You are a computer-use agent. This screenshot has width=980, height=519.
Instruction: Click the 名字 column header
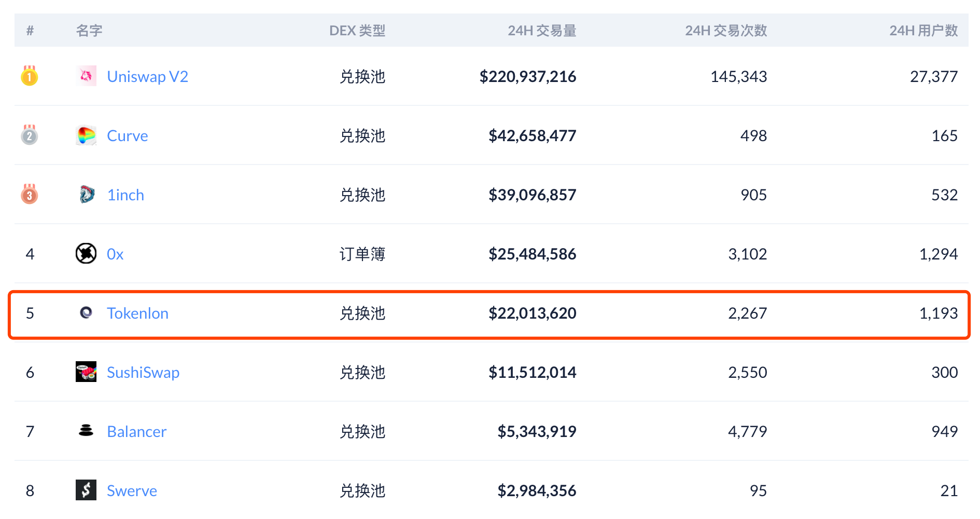tap(89, 31)
